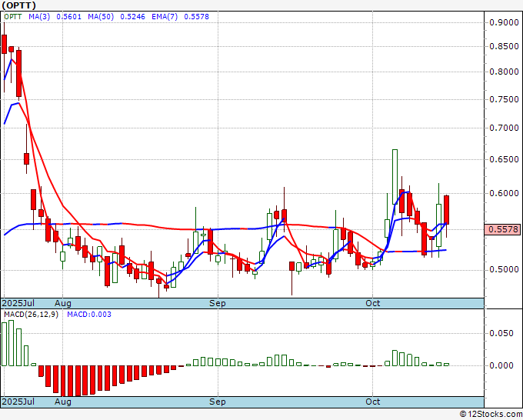
Task: Click the 0.050 MACD axis label
Action: 501,333
